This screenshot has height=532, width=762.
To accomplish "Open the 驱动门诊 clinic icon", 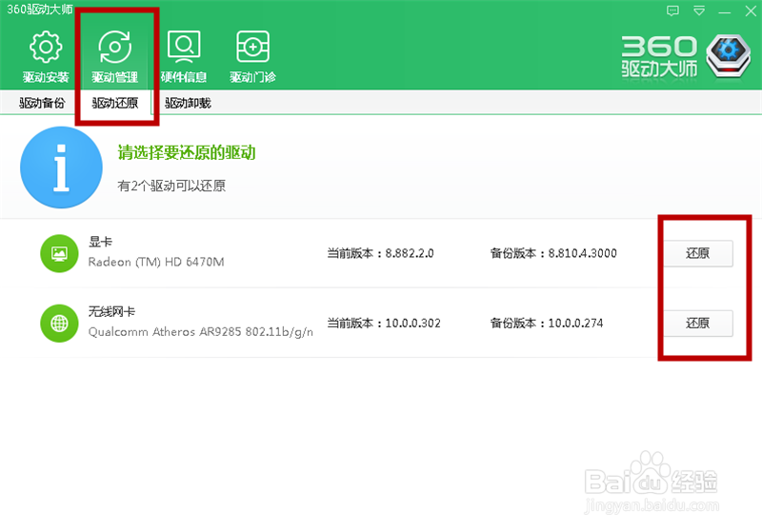I will (252, 56).
